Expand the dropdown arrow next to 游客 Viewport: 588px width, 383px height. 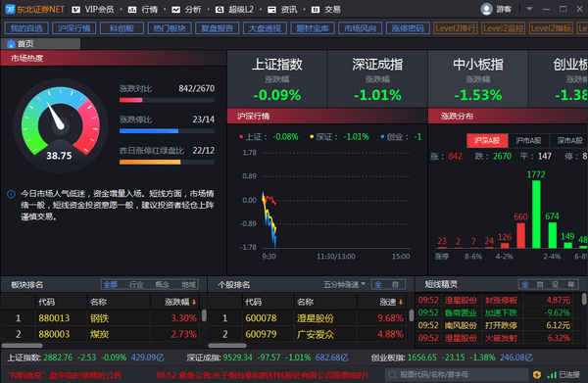529,9
